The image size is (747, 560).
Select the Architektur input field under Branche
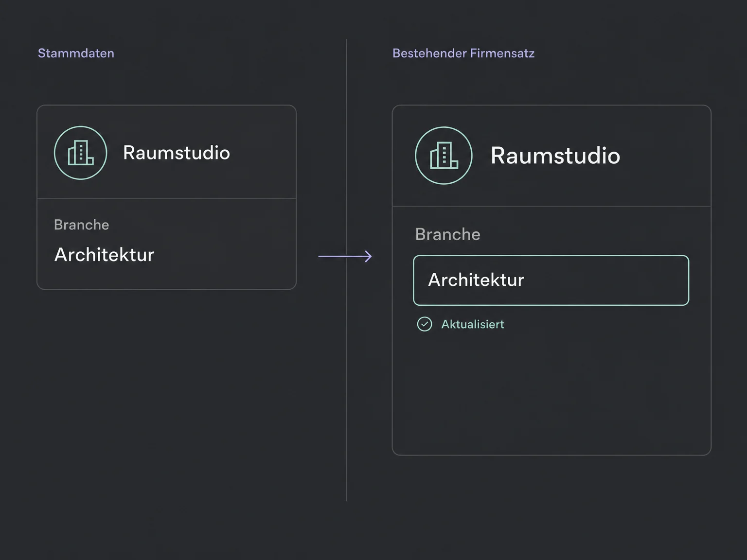[x=551, y=280]
